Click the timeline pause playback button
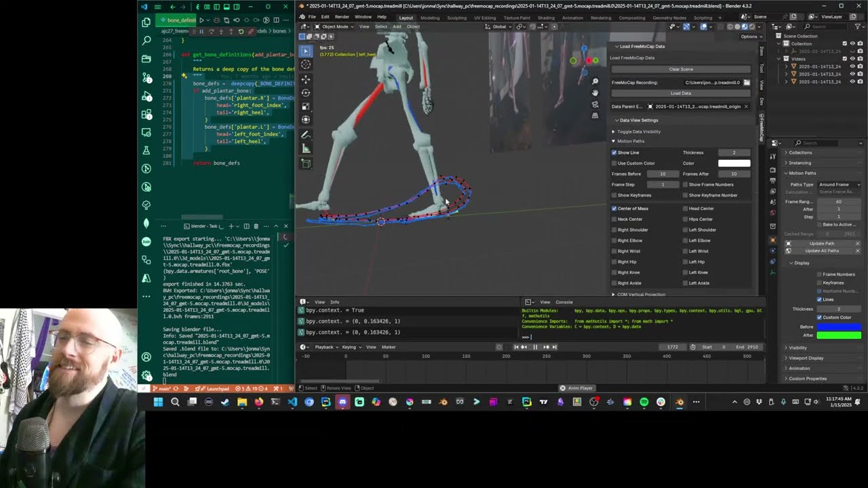The height and width of the screenshot is (488, 868). point(535,347)
